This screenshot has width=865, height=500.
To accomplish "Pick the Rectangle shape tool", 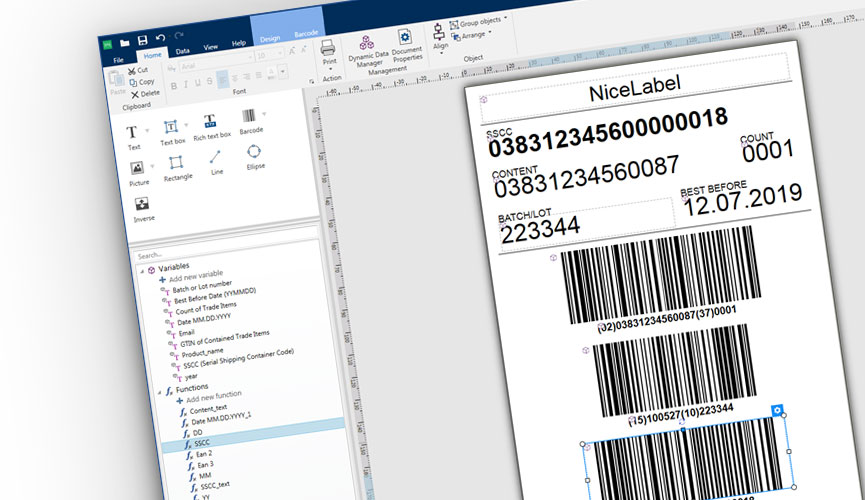I will tap(177, 165).
